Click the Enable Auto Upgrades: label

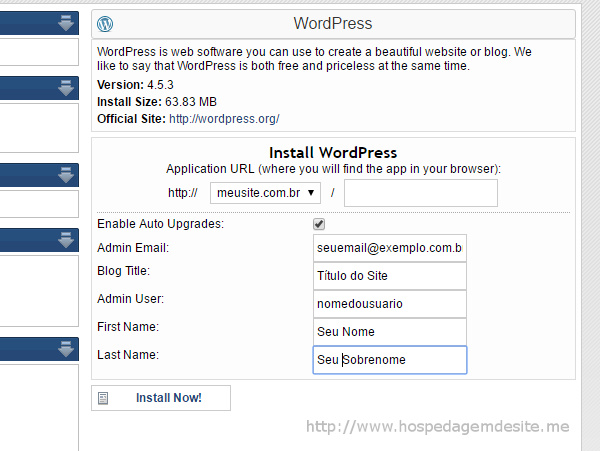[160, 224]
